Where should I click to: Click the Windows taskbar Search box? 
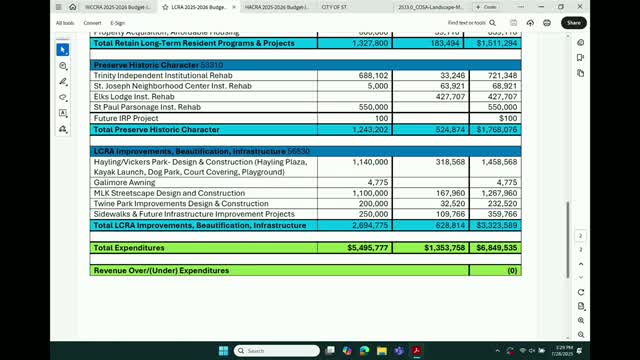[x=277, y=351]
